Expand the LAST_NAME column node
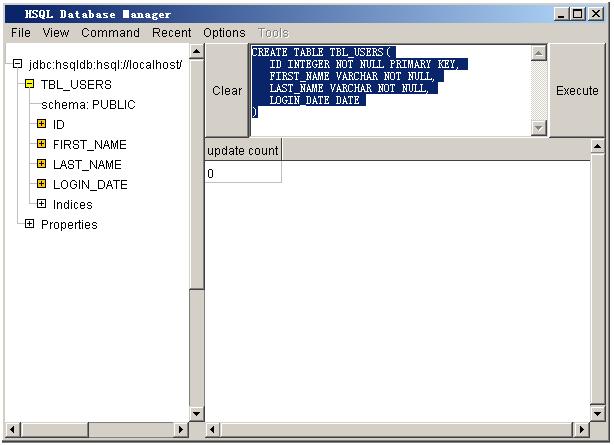 pyautogui.click(x=42, y=164)
